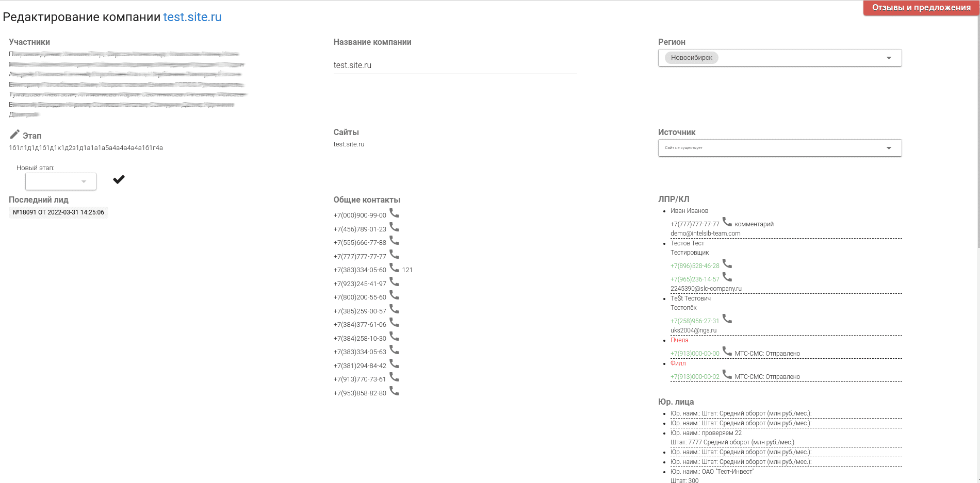Call +7(000)900-99-00 using its phone icon
This screenshot has width=980, height=483.
394,213
